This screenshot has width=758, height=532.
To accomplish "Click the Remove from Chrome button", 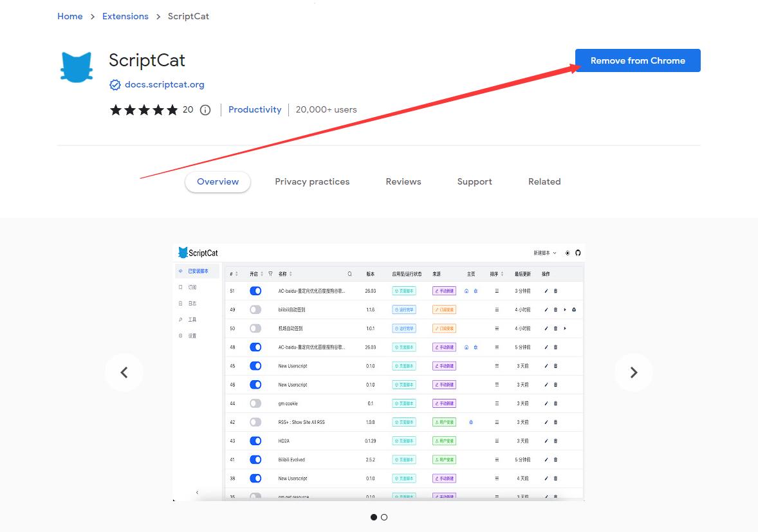I will coord(638,60).
